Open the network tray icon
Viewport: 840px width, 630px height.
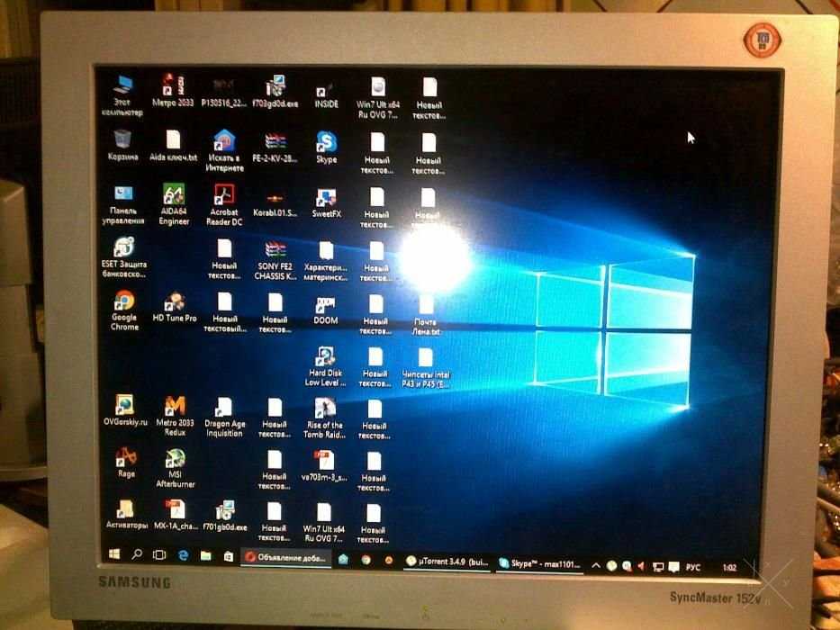(658, 566)
